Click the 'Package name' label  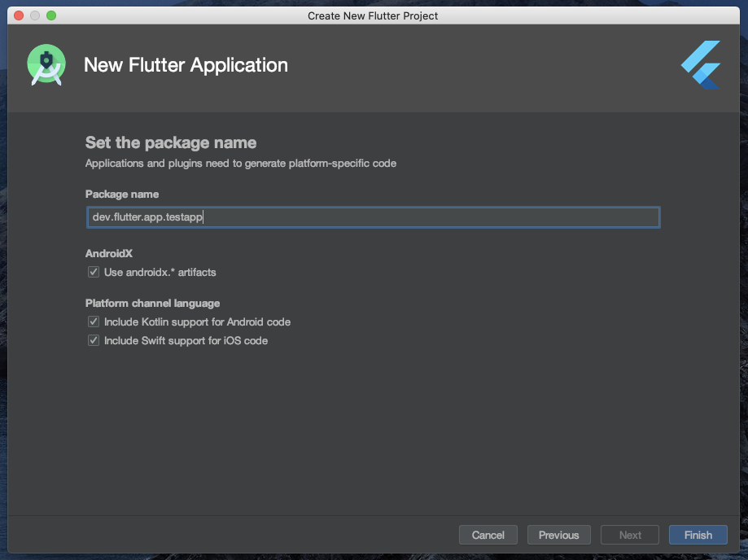click(122, 195)
